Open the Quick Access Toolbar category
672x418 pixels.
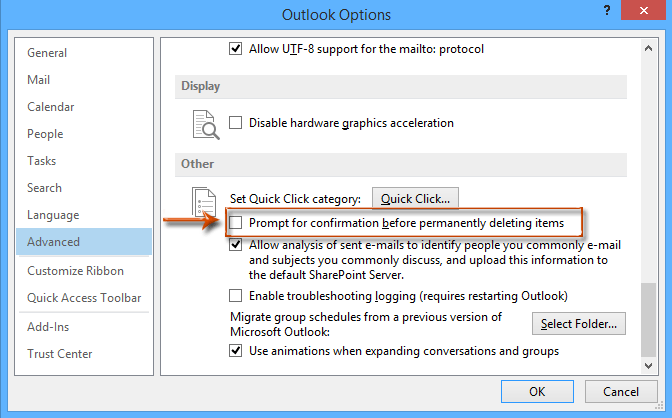tap(84, 298)
